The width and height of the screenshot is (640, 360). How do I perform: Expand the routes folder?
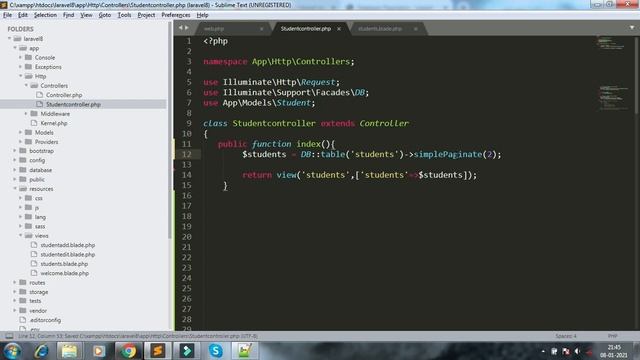click(x=15, y=282)
